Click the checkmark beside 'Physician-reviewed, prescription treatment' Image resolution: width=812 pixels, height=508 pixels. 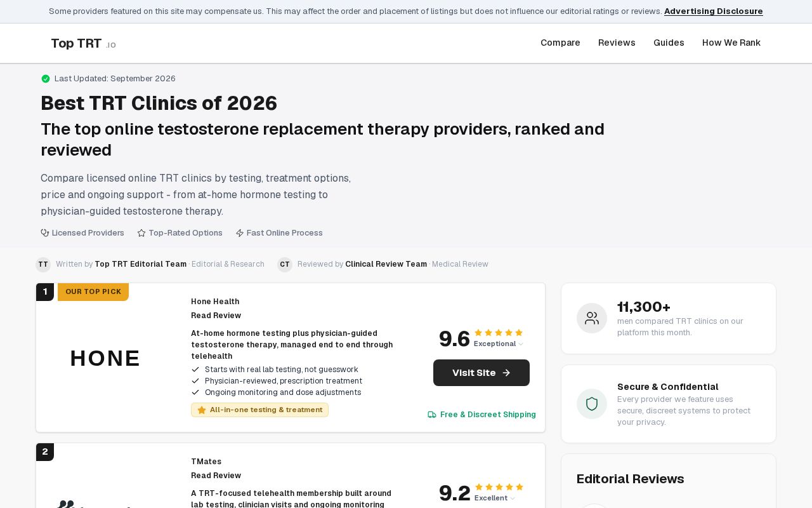195,381
